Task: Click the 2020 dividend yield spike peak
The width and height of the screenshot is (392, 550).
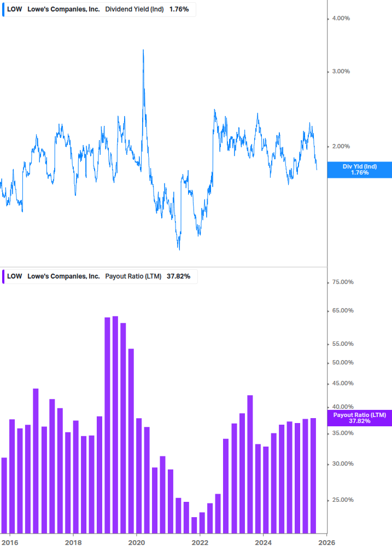Action: [x=143, y=50]
